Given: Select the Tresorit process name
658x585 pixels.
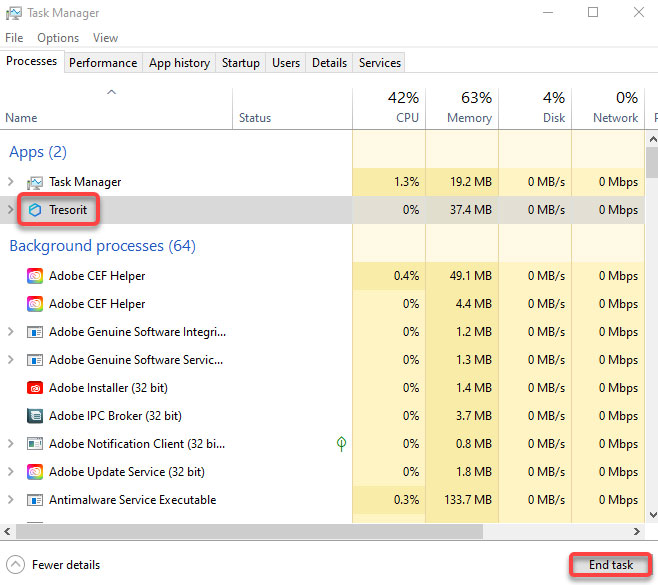Looking at the screenshot, I should [68, 209].
